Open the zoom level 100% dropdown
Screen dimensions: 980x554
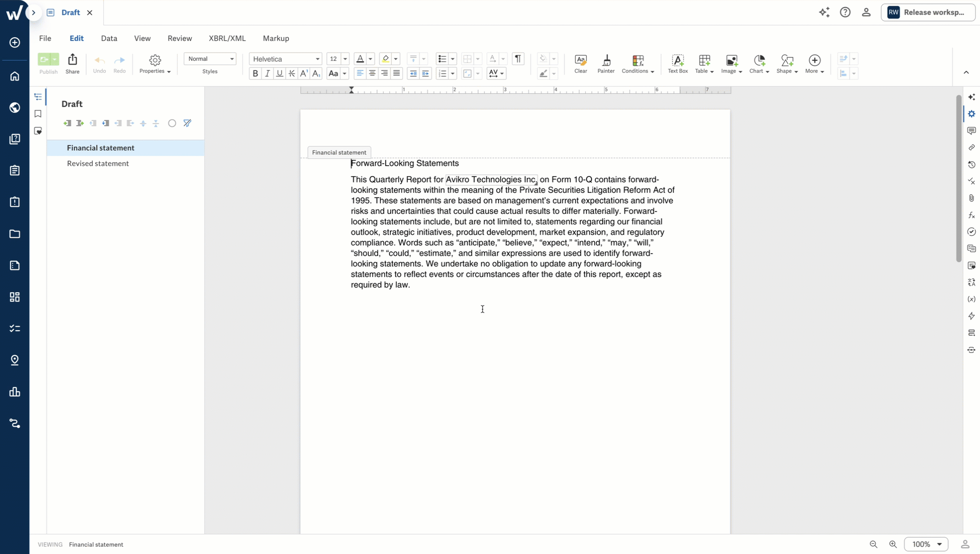pyautogui.click(x=926, y=544)
